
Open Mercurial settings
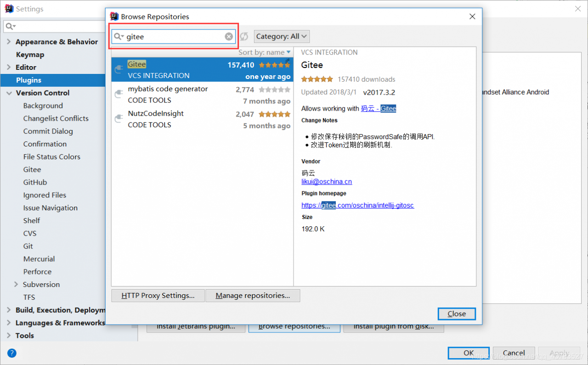point(39,259)
